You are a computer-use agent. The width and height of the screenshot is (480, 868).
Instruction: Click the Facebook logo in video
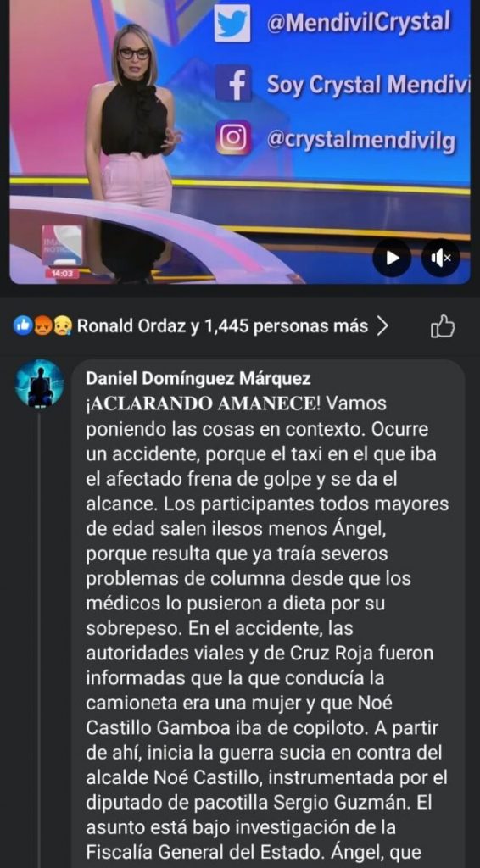pyautogui.click(x=233, y=83)
